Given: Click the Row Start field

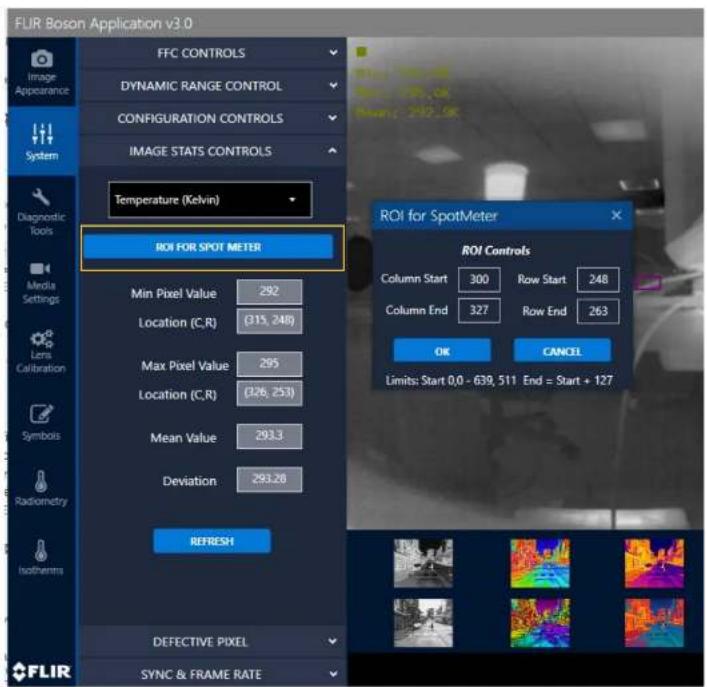Looking at the screenshot, I should [x=598, y=279].
